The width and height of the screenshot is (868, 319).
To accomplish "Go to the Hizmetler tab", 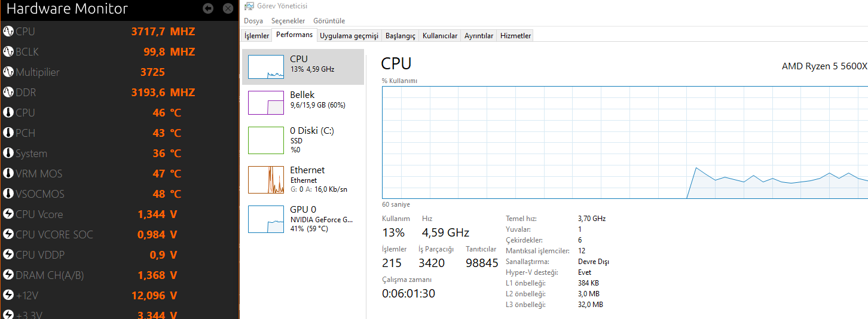I will (515, 36).
